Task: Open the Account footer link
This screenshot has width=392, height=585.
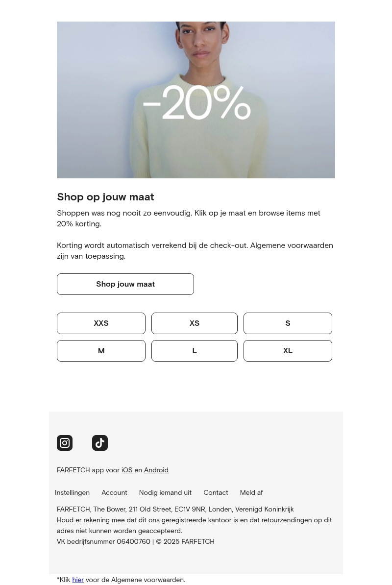Action: coord(114,492)
